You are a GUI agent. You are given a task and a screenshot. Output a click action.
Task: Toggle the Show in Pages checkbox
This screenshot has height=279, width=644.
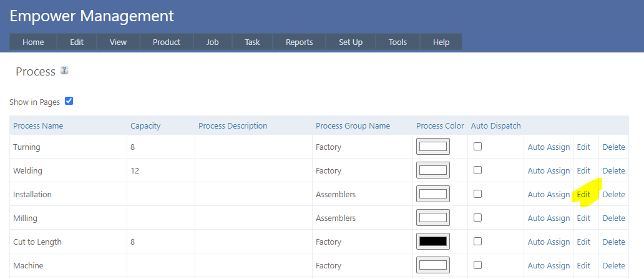click(69, 101)
